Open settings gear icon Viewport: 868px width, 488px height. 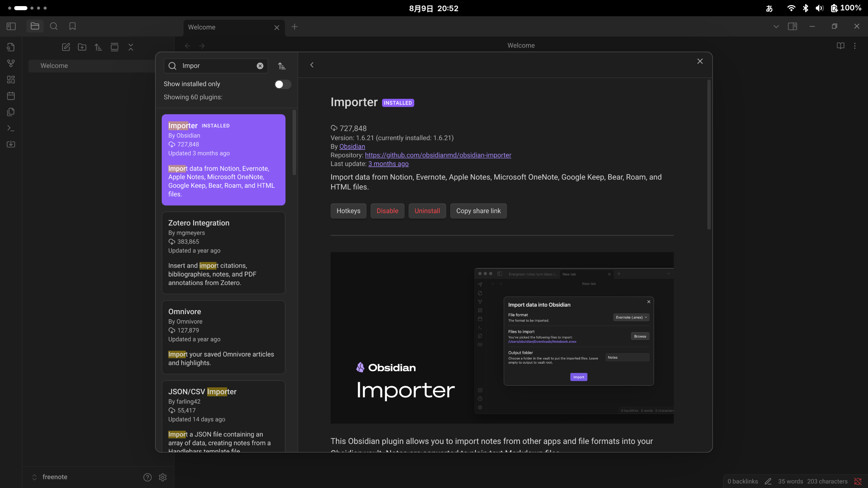tap(163, 477)
